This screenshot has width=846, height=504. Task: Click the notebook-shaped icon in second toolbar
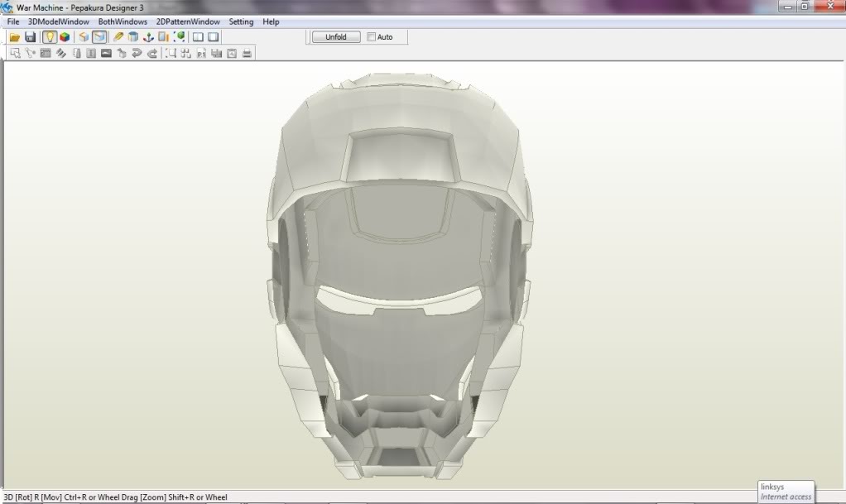[76, 53]
